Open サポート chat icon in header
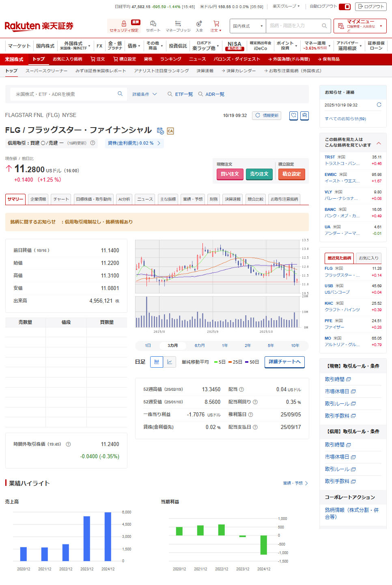This screenshot has height=585, width=392. point(153,24)
